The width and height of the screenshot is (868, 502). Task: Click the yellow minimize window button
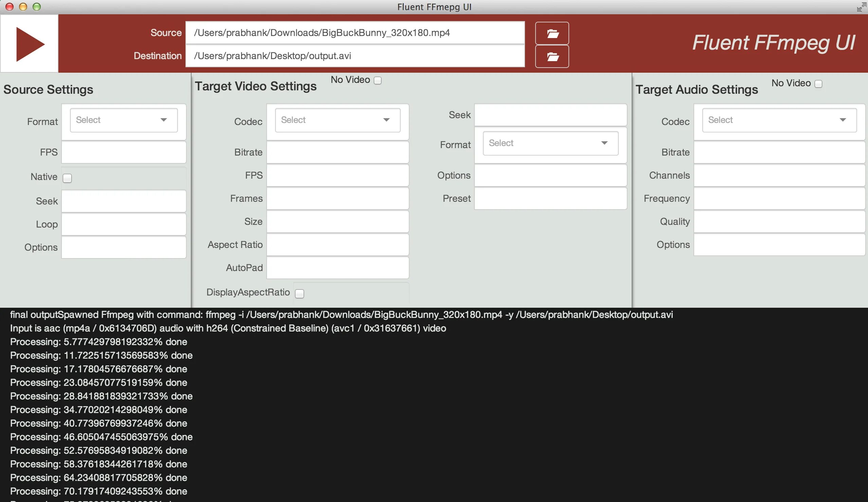click(x=23, y=7)
